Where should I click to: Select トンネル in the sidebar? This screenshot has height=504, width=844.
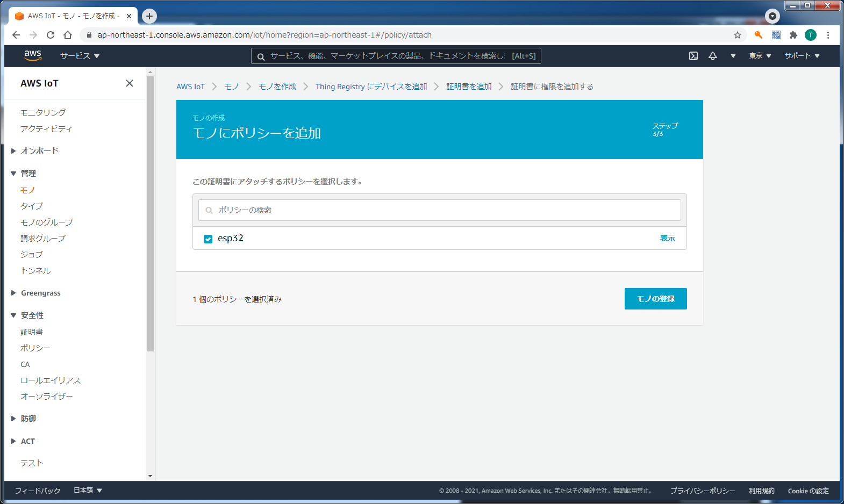click(x=35, y=270)
